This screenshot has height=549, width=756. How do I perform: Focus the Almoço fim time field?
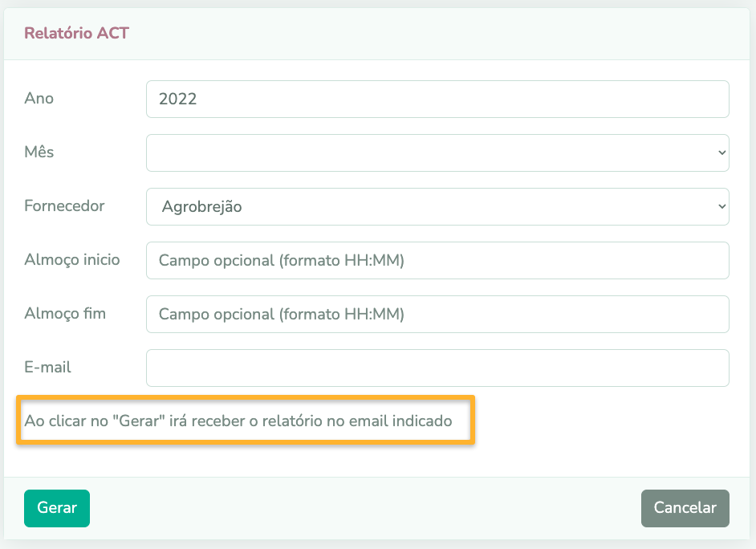[437, 314]
